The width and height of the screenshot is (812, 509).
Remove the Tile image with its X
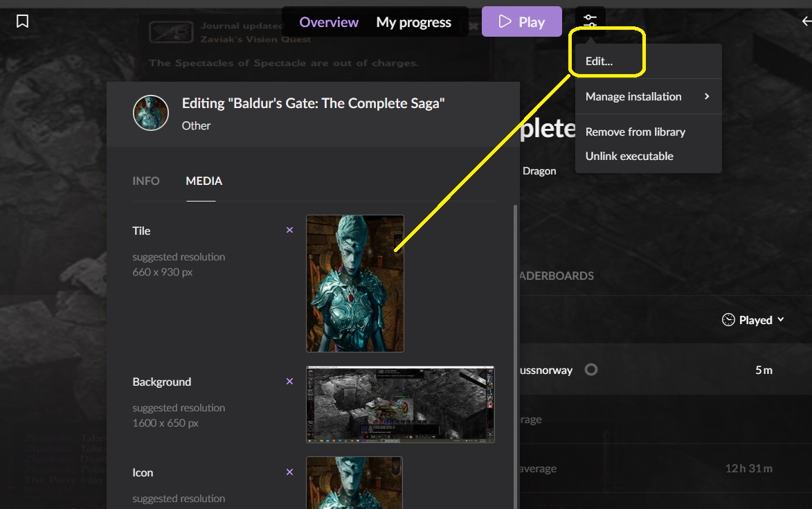click(x=289, y=230)
